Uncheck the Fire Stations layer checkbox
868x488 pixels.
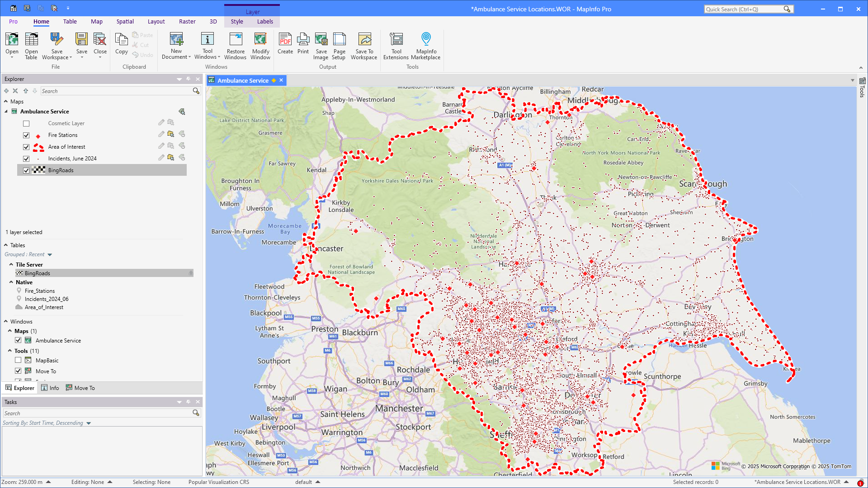click(26, 135)
